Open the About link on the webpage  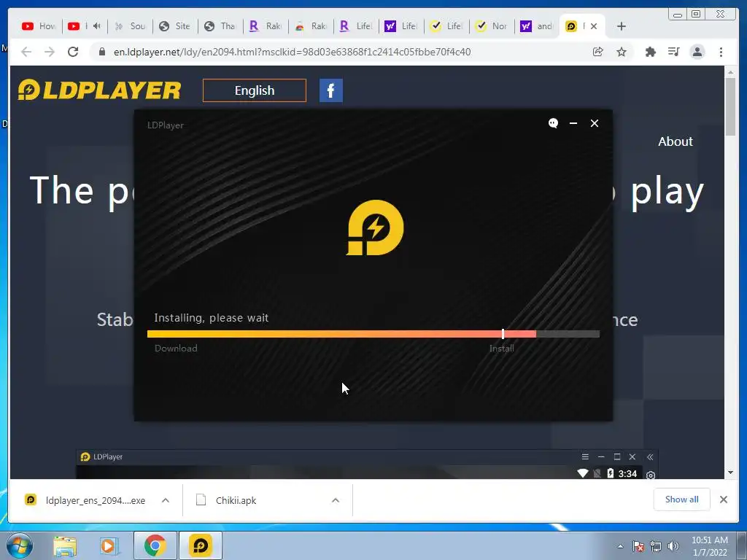pyautogui.click(x=675, y=141)
